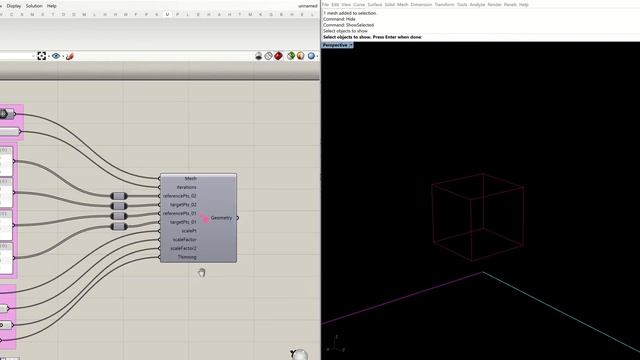Expand dropdown arrow beside Zoom Extents icon
Viewport: 640px width, 360px height.
tap(49, 56)
